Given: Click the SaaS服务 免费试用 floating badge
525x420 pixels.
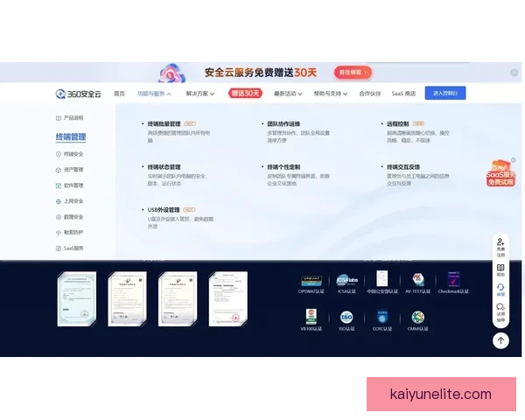Looking at the screenshot, I should click(500, 173).
